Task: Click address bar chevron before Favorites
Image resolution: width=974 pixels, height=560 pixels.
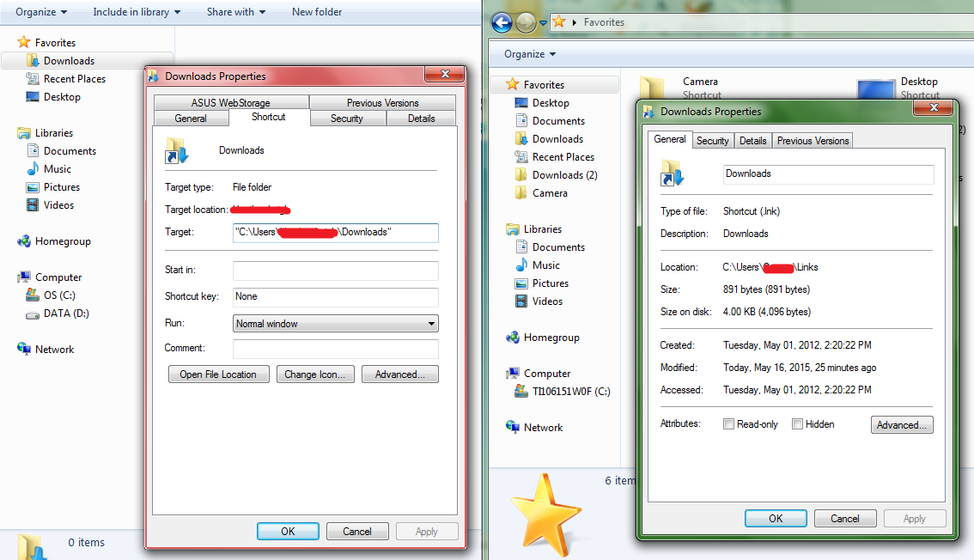Action: [x=575, y=22]
